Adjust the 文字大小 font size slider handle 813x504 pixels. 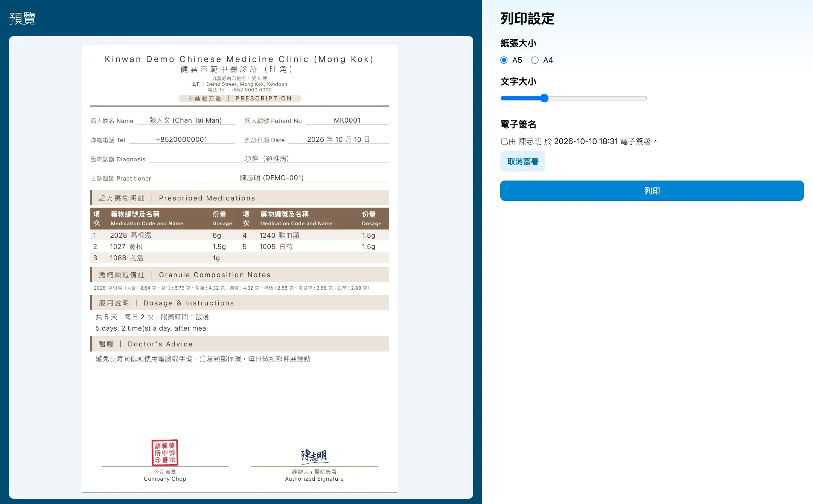click(x=544, y=98)
